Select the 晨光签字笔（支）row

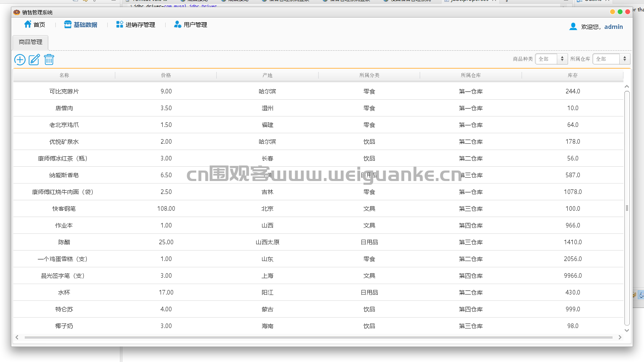[318, 276]
